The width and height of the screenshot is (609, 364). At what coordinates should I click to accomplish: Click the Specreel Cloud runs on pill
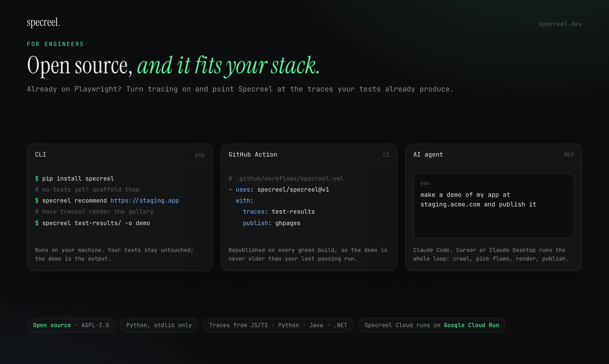(x=432, y=325)
